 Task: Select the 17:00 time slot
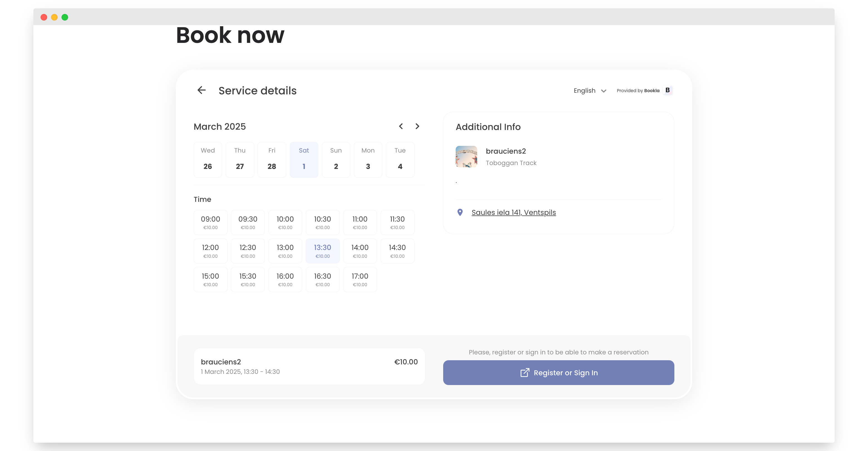pyautogui.click(x=359, y=280)
